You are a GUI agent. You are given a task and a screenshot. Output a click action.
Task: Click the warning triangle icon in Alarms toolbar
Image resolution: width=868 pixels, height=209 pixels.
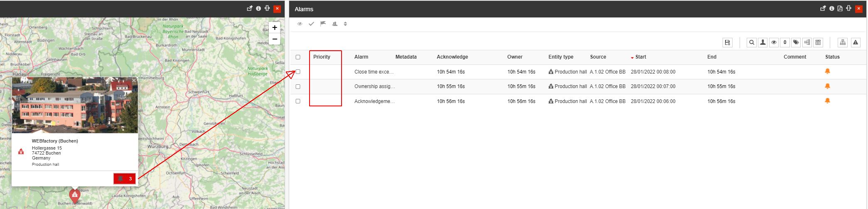tap(855, 42)
